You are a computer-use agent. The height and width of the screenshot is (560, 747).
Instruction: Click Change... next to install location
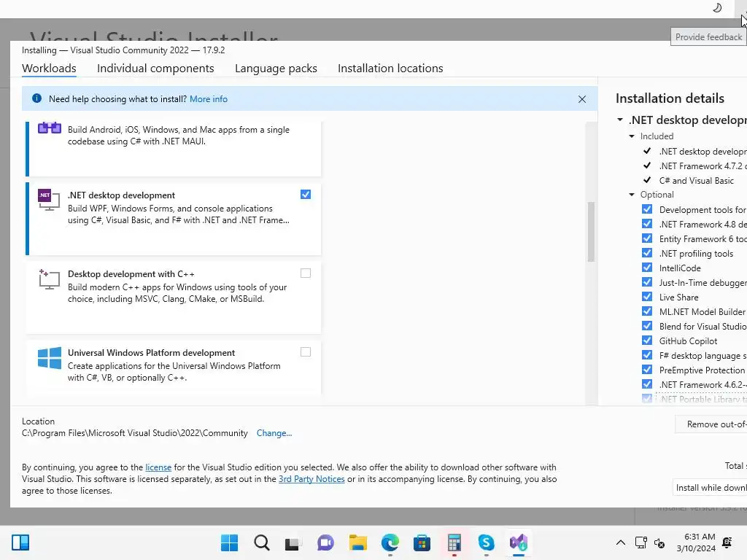pos(274,433)
